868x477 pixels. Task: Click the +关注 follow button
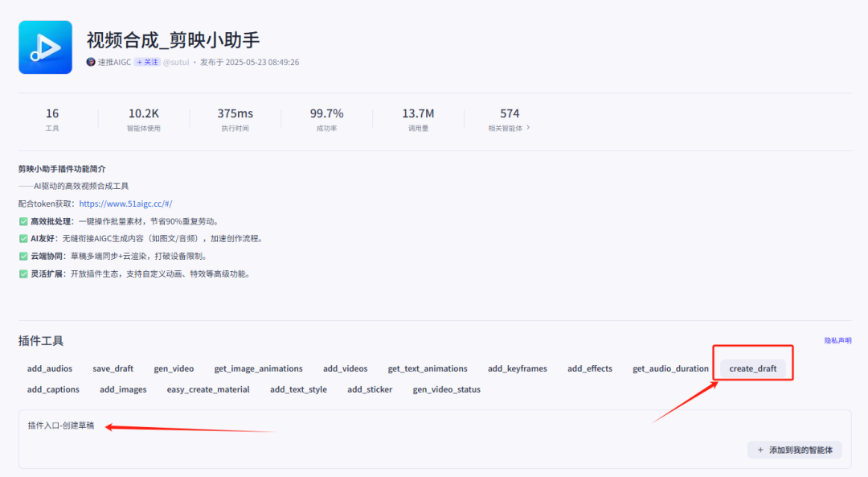click(x=147, y=62)
